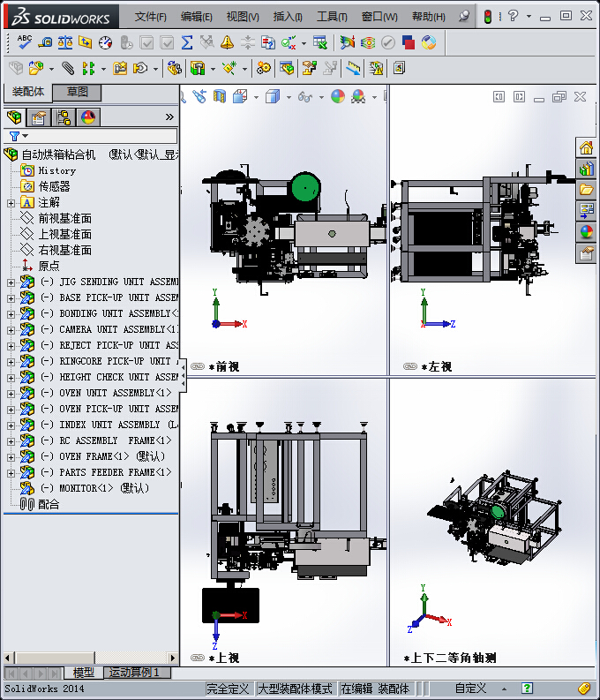Click the Clearance Verification ruler icon

(x=353, y=68)
